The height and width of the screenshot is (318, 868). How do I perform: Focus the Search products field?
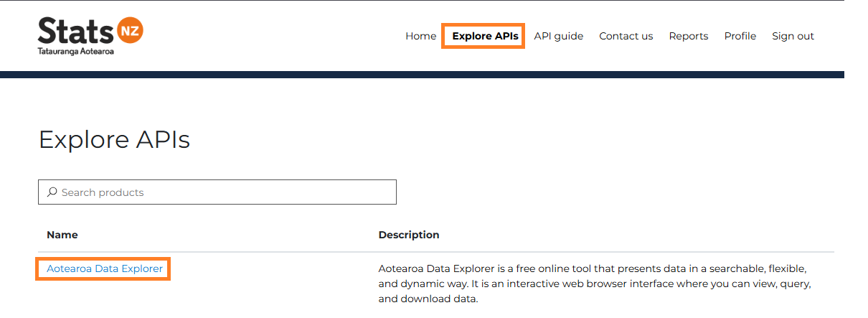[222, 192]
